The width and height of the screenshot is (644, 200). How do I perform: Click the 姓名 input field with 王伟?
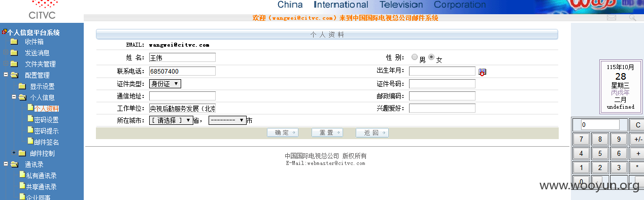coord(182,57)
